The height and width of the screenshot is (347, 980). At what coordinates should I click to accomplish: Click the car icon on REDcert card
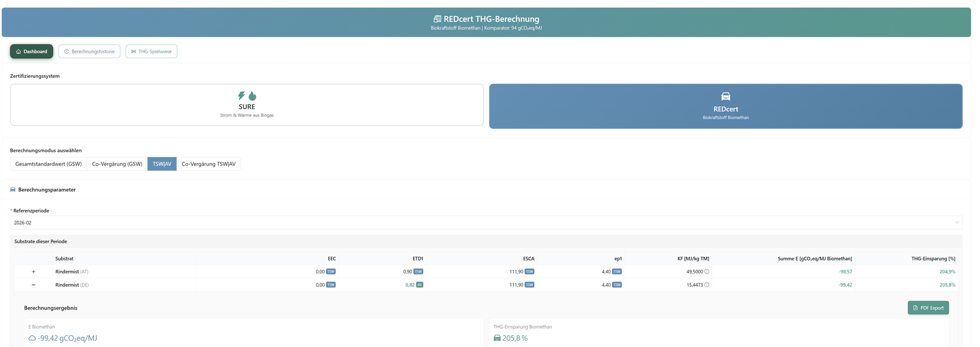(726, 96)
